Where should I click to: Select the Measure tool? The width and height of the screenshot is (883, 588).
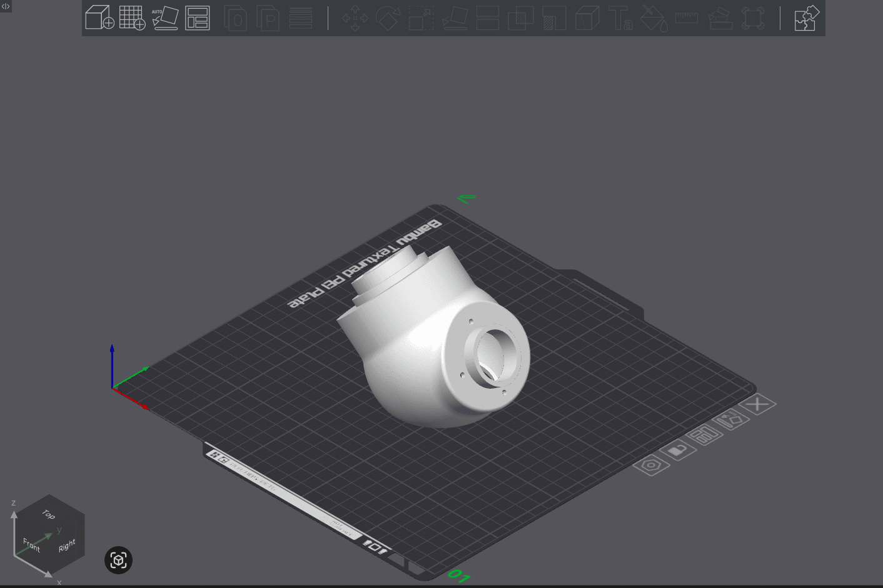tap(686, 19)
